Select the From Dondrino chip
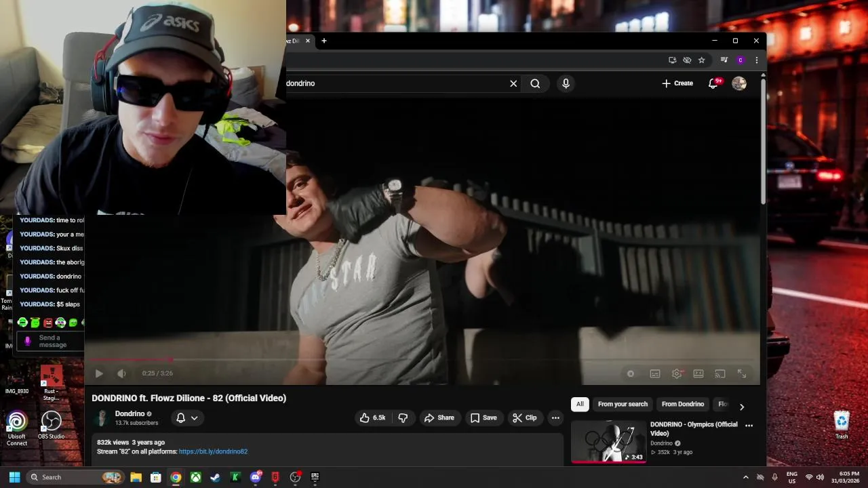Viewport: 868px width, 488px height. (x=683, y=405)
